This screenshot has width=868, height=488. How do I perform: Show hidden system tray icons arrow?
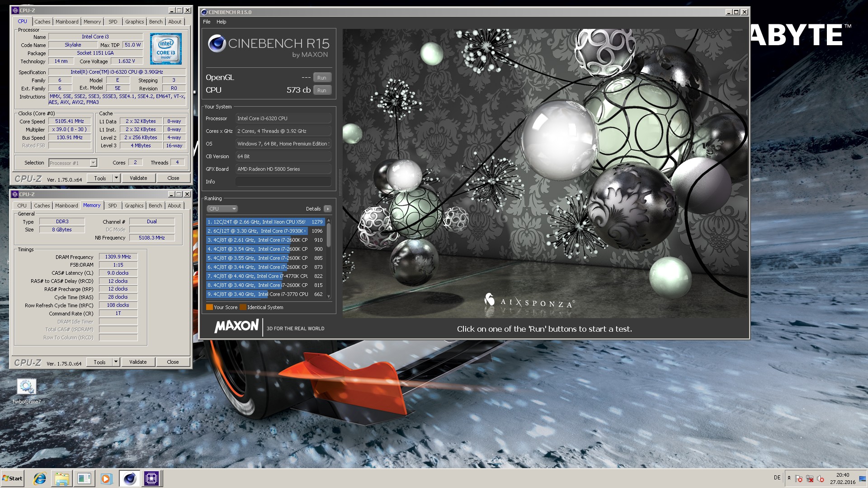789,478
